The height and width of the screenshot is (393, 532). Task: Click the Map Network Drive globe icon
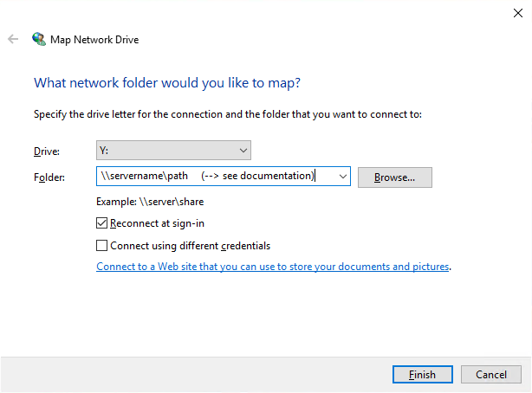(x=38, y=39)
